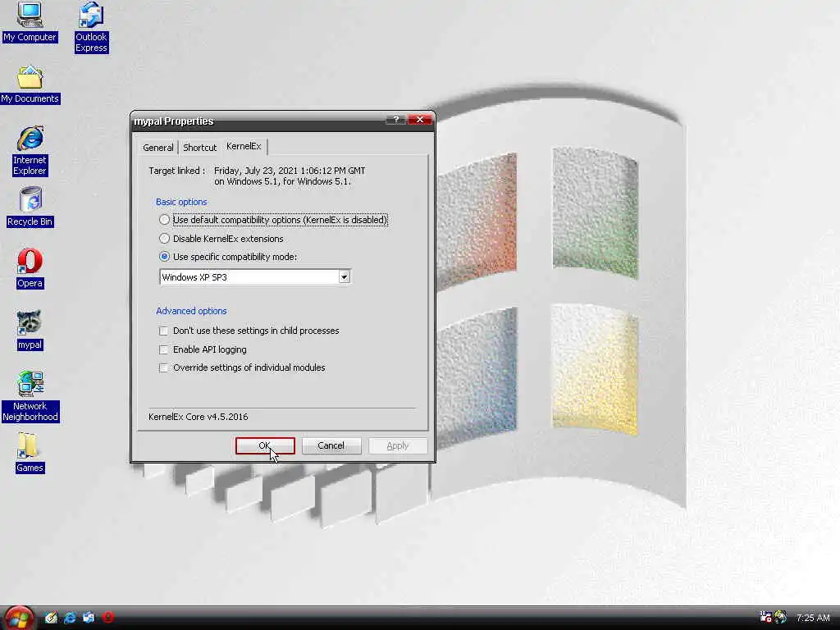Image resolution: width=840 pixels, height=630 pixels.
Task: Click the system tray icon beside the clock
Action: [781, 617]
